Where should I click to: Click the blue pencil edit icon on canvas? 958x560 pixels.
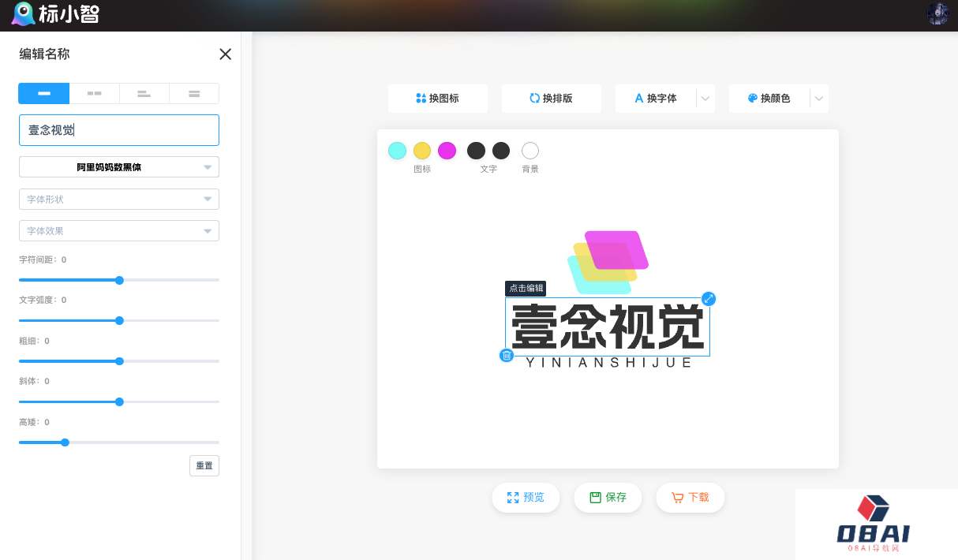point(709,298)
